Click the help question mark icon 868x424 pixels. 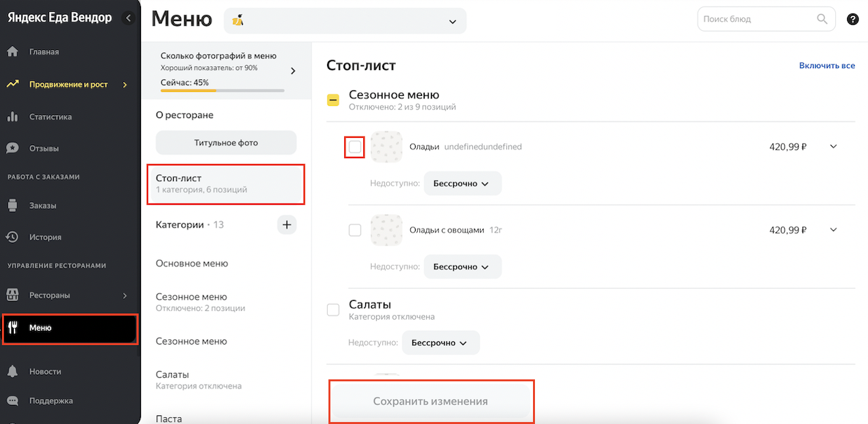pyautogui.click(x=852, y=20)
